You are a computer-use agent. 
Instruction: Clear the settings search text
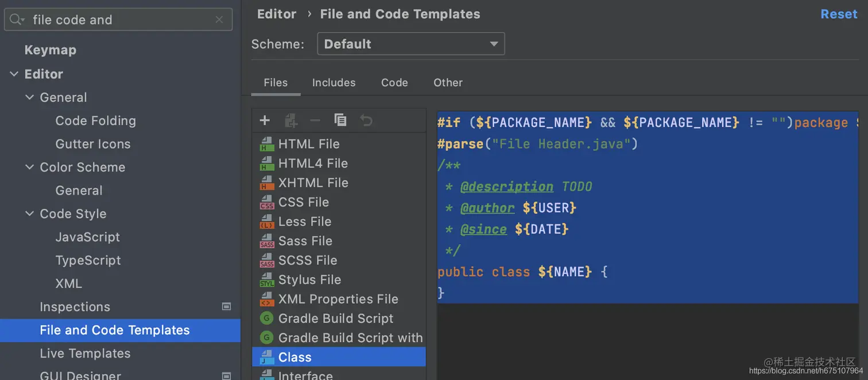point(219,20)
